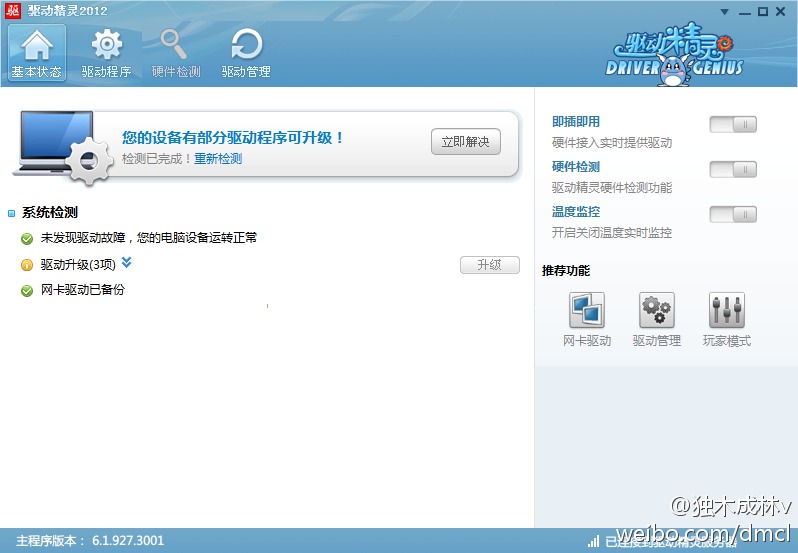Click the 升级 button

point(490,265)
